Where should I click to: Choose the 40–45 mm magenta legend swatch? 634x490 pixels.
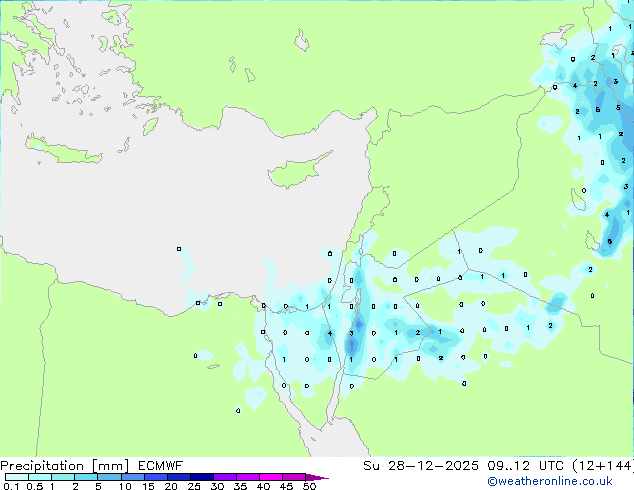pos(271,477)
